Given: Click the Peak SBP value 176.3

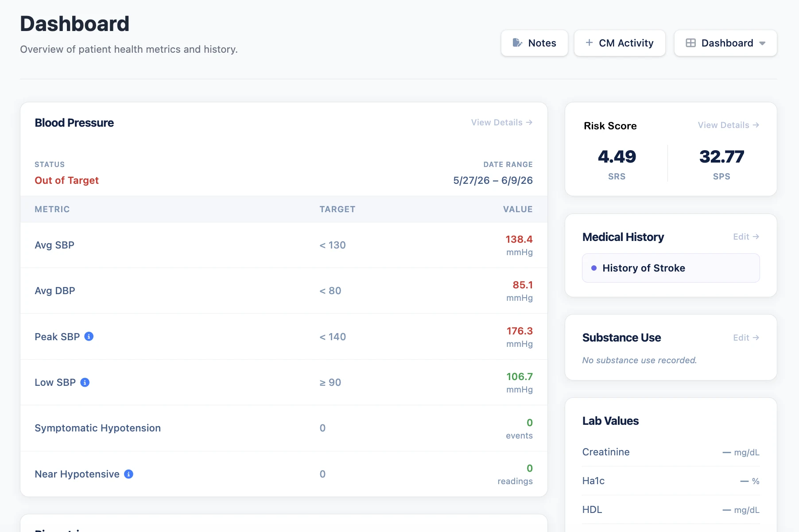Looking at the screenshot, I should click(x=520, y=331).
